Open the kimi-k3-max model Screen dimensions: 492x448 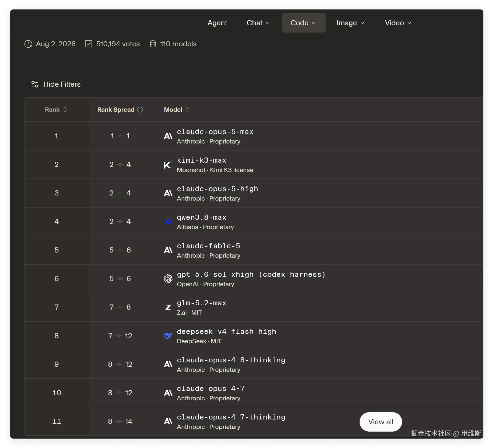201,160
